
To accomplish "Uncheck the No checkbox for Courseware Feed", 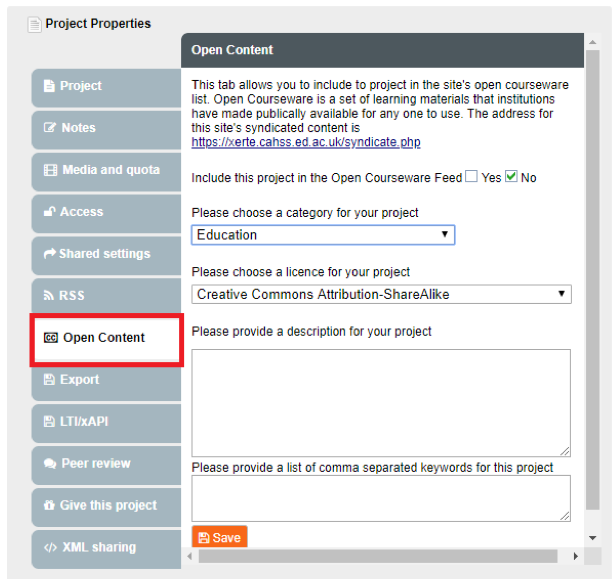I will [x=511, y=177].
